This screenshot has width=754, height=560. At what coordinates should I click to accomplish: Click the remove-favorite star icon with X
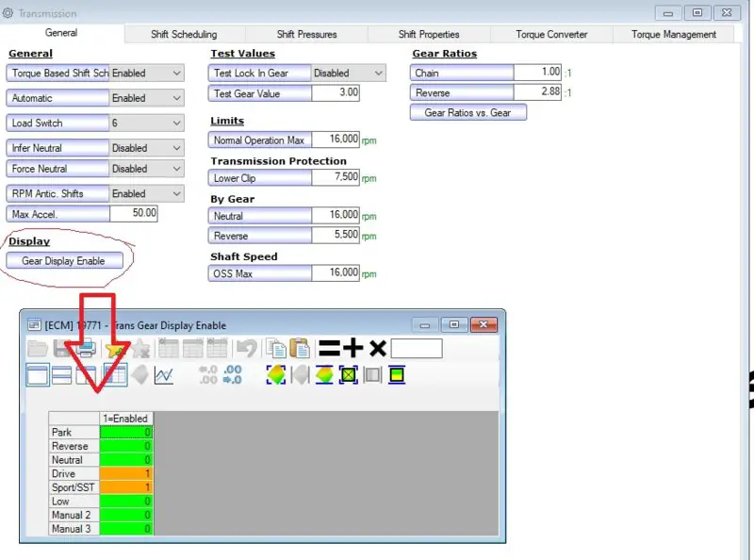coord(141,348)
